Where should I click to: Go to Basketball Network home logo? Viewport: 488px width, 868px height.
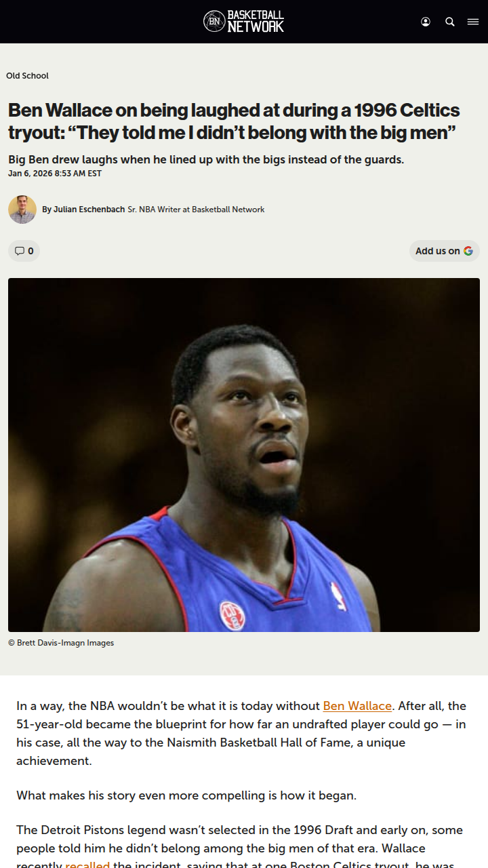[244, 22]
